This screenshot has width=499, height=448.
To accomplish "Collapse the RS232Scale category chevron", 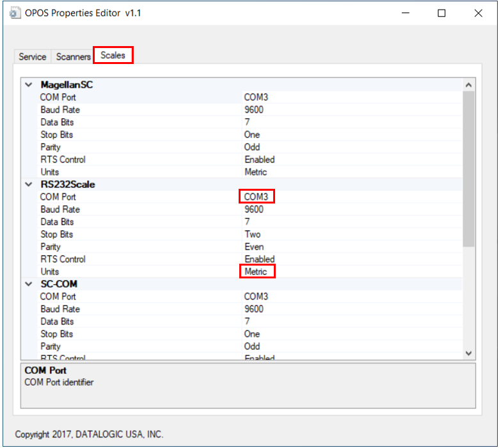I will coord(28,184).
